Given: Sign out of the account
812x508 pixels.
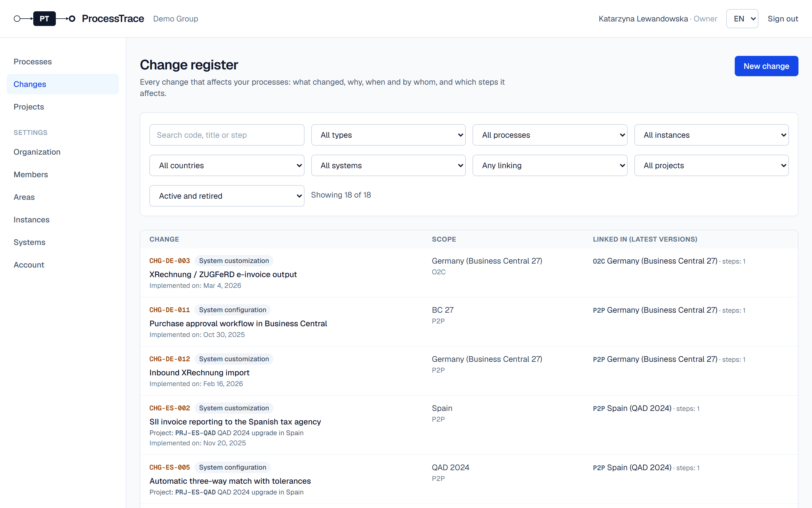Looking at the screenshot, I should (x=782, y=18).
